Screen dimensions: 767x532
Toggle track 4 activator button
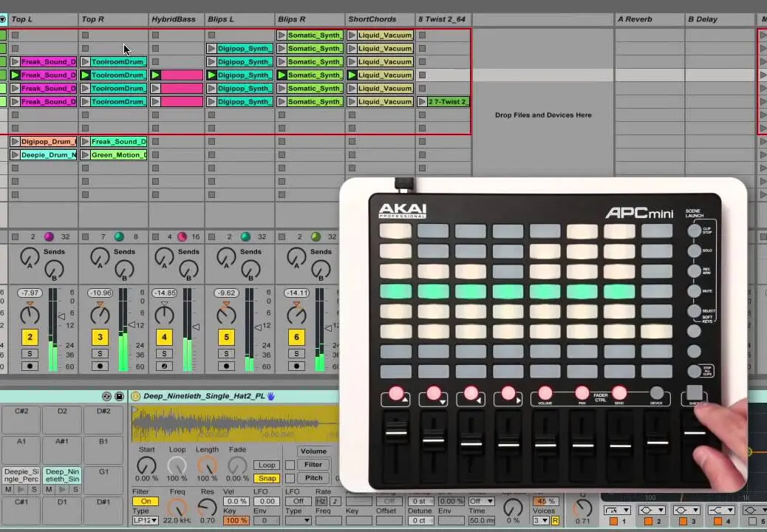click(x=164, y=337)
